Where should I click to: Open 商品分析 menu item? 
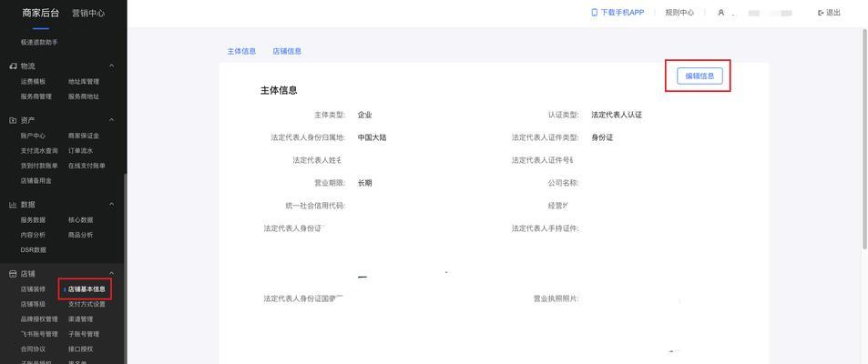80,235
